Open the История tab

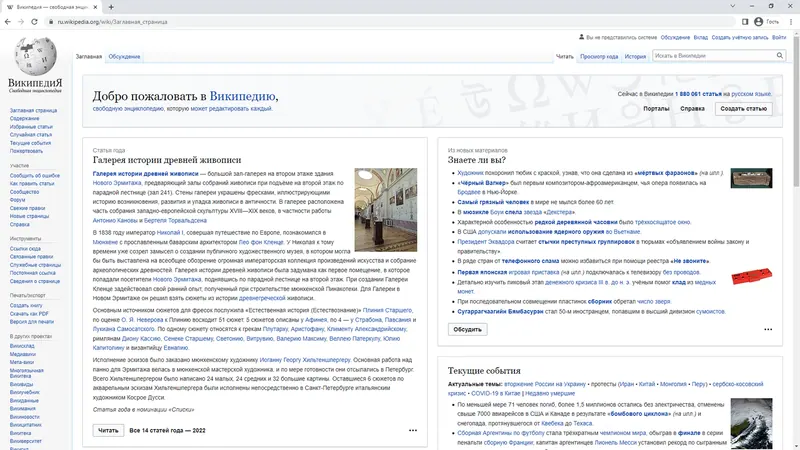[x=635, y=57]
